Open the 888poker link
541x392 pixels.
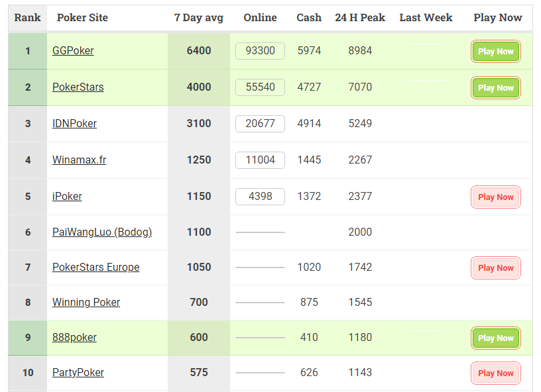[x=74, y=338]
